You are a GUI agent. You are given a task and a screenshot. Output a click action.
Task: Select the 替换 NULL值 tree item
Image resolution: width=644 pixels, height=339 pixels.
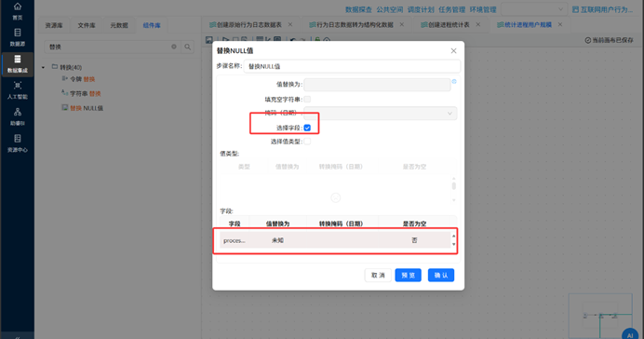pyautogui.click(x=87, y=108)
